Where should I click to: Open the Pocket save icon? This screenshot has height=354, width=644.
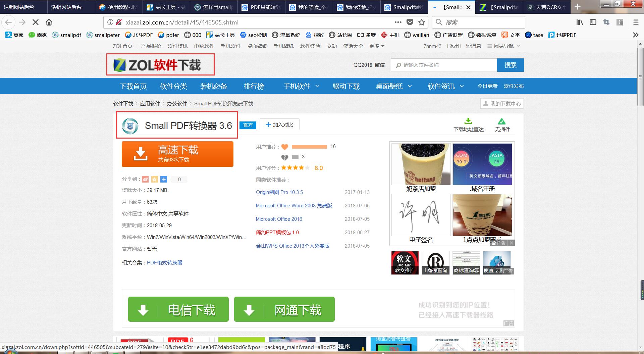(410, 22)
